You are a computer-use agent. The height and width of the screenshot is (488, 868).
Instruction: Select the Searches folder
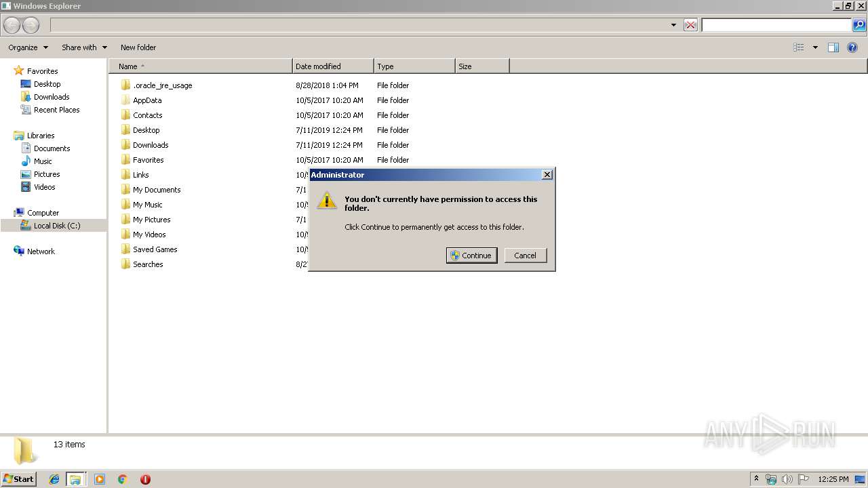[x=148, y=264]
